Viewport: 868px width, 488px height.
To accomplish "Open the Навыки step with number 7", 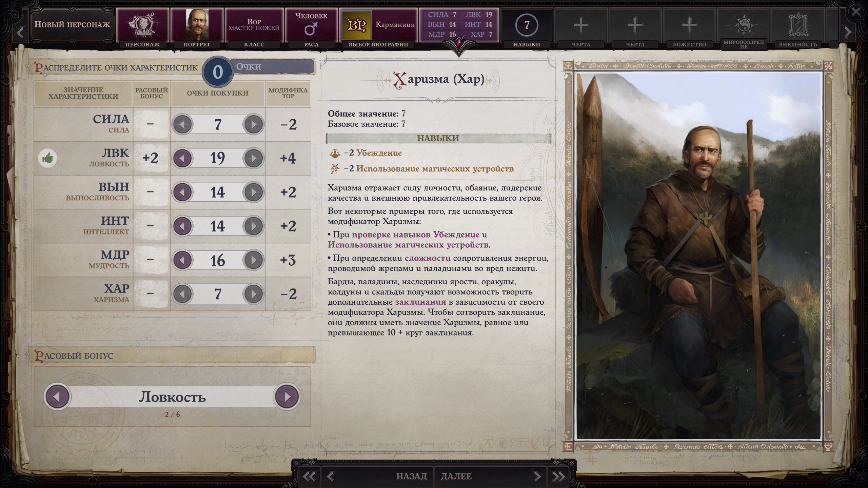I will pyautogui.click(x=527, y=25).
